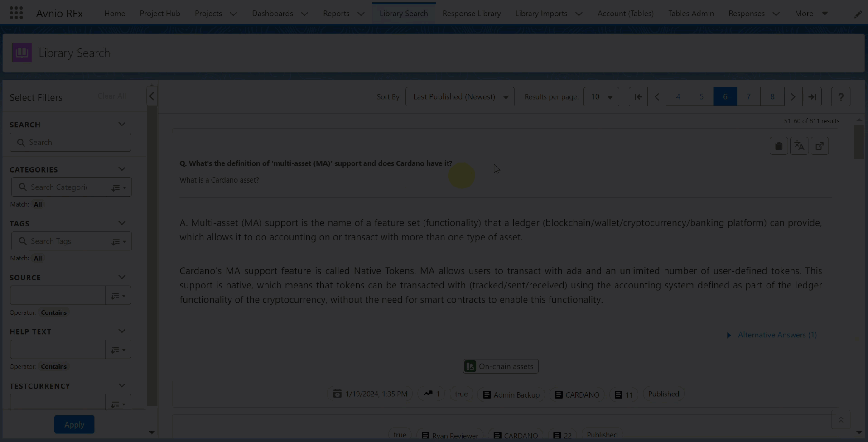The height and width of the screenshot is (442, 868).
Task: Collapse the HELP TEXT filter section
Action: coord(122,331)
